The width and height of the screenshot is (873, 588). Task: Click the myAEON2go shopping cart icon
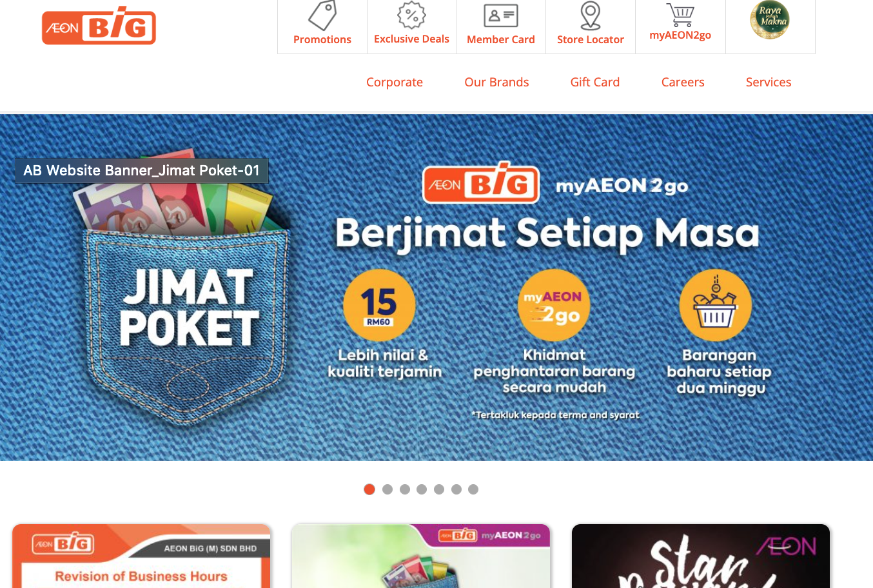coord(680,15)
